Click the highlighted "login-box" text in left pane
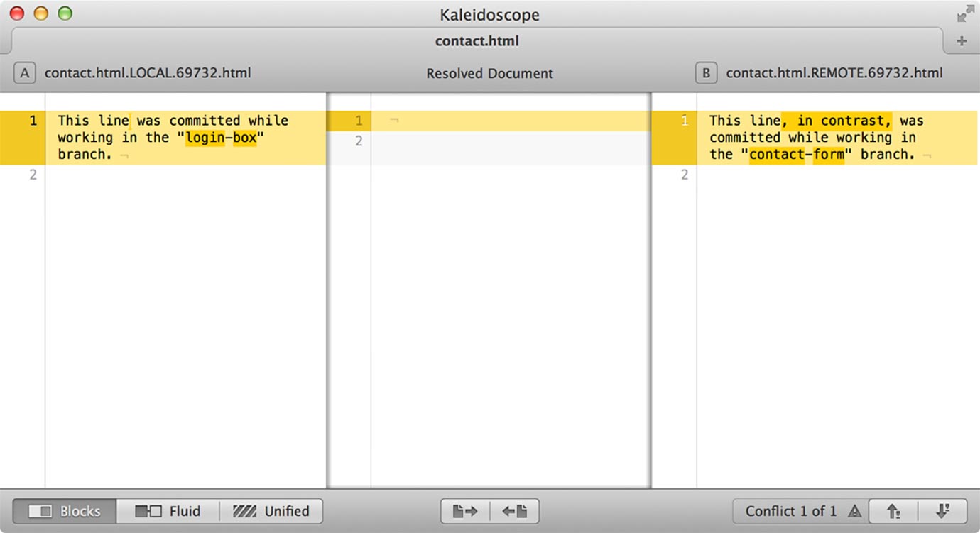The width and height of the screenshot is (980, 533). [x=221, y=138]
